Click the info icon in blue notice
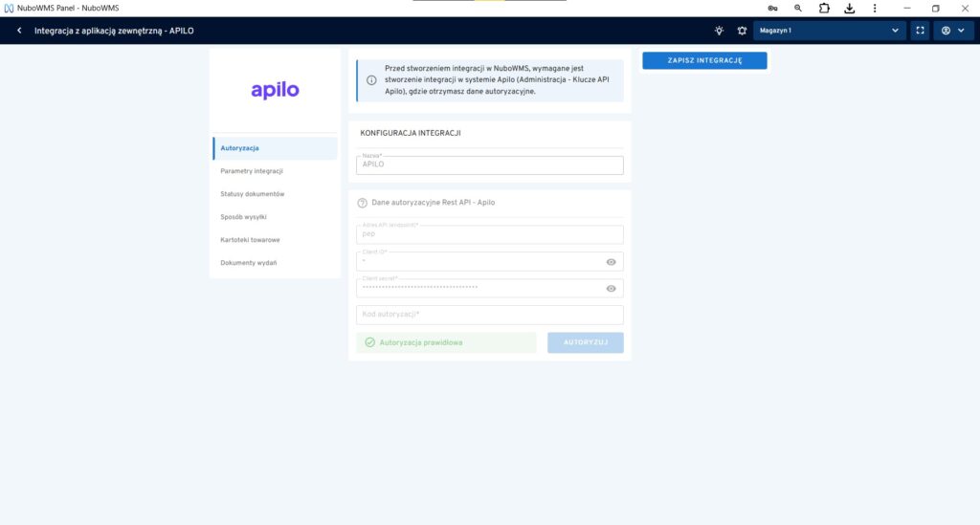The height and width of the screenshot is (525, 980). pos(371,80)
